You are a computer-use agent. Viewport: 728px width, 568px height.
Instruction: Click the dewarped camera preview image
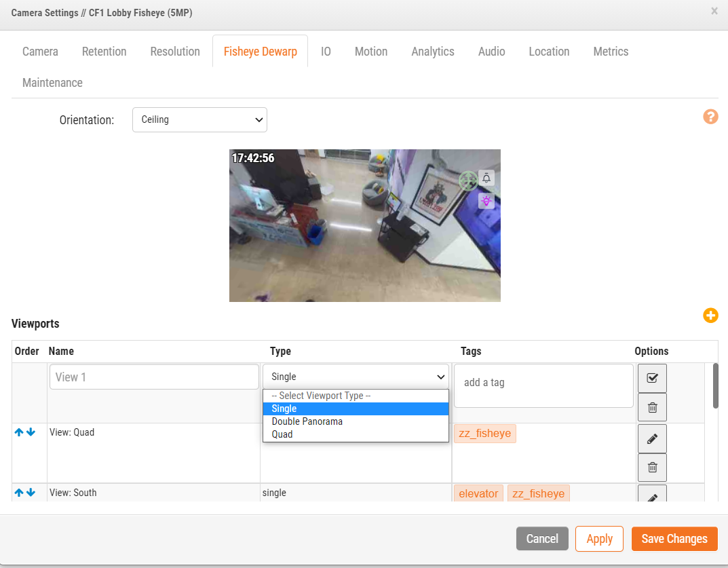click(x=364, y=226)
